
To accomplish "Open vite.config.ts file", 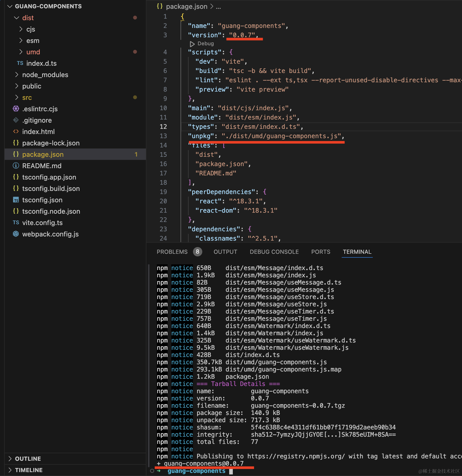I will click(x=42, y=223).
